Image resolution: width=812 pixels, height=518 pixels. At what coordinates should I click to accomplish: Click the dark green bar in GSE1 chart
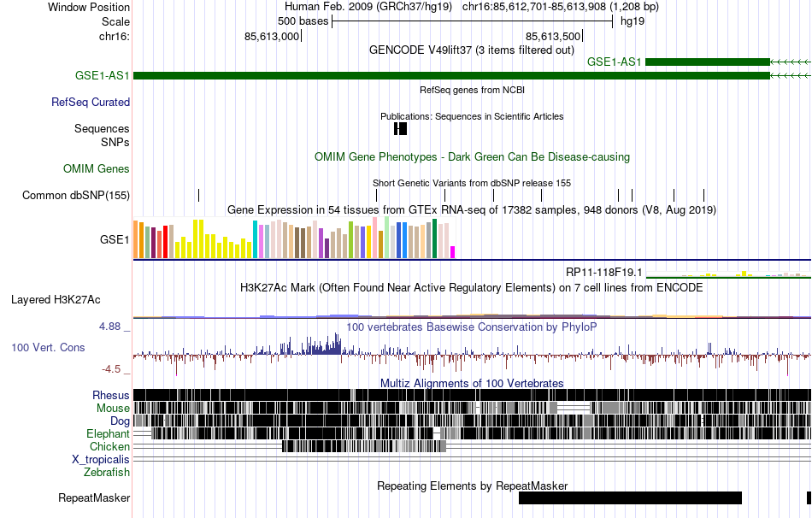(434, 238)
